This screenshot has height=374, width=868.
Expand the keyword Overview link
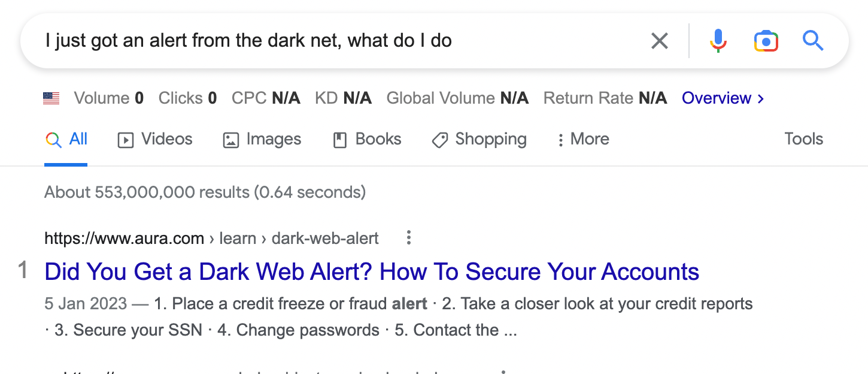point(723,98)
